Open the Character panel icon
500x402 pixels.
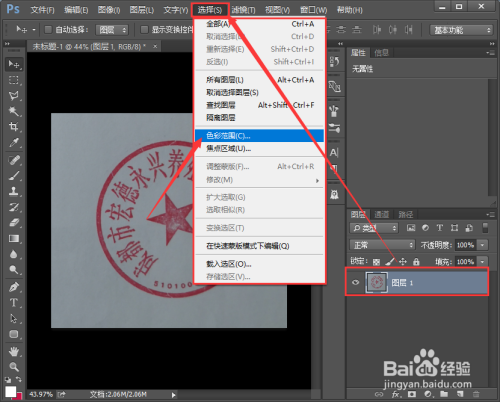[334, 153]
